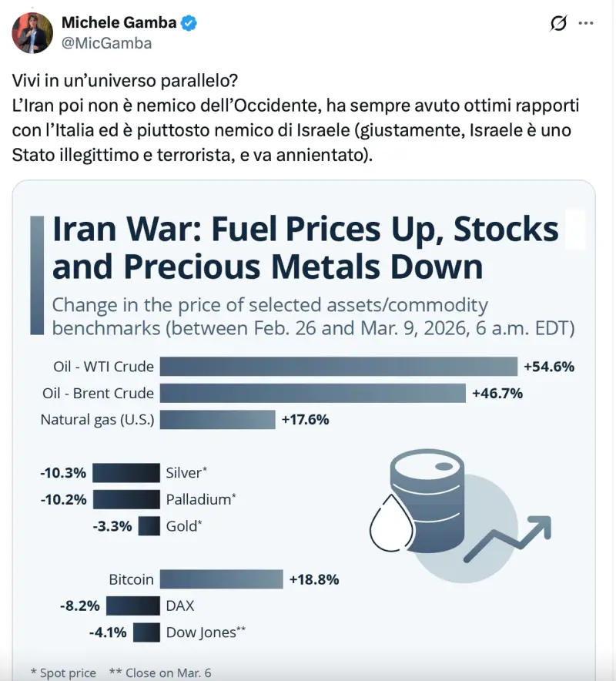Open Michele Gamba's profile avatar
616x681 pixels.
32,32
